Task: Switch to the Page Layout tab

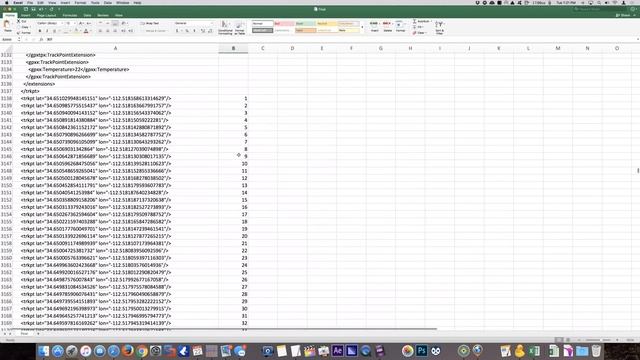Action: 47,16
